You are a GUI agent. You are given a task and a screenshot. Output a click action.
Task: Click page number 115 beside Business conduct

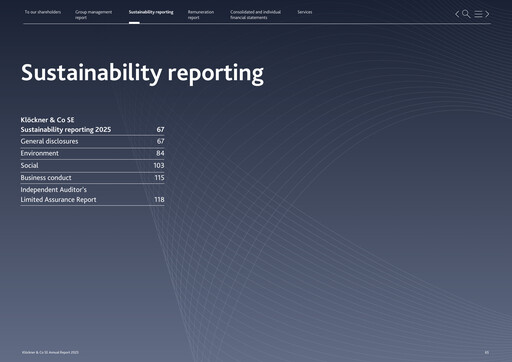click(x=159, y=178)
